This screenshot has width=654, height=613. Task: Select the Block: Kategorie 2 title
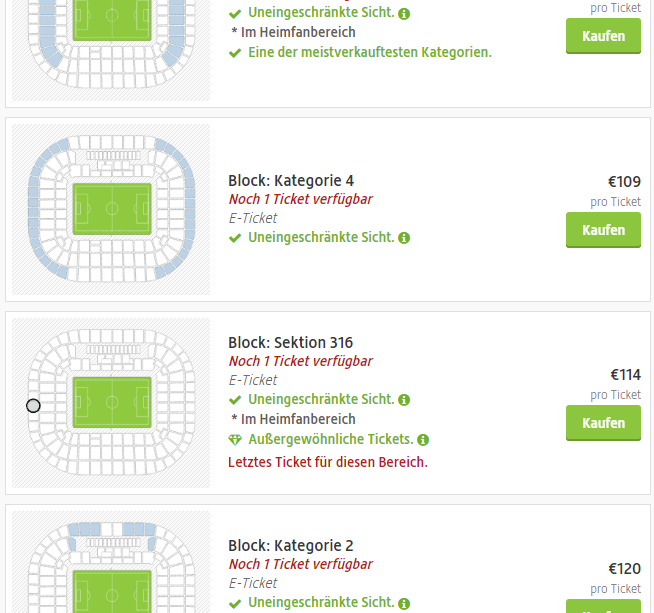291,546
